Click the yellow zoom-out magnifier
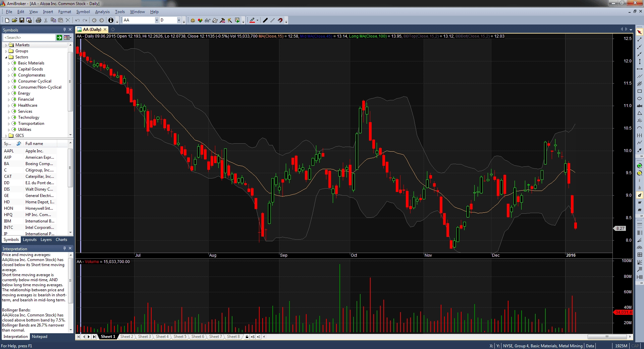Screen dimensions: 644x349 [x=640, y=173]
